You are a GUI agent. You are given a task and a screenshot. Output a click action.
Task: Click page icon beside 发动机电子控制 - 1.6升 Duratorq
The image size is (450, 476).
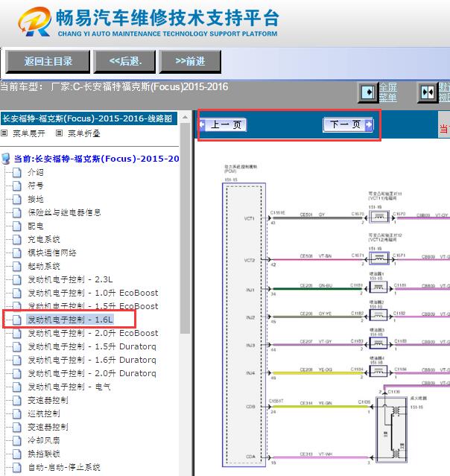point(17,360)
